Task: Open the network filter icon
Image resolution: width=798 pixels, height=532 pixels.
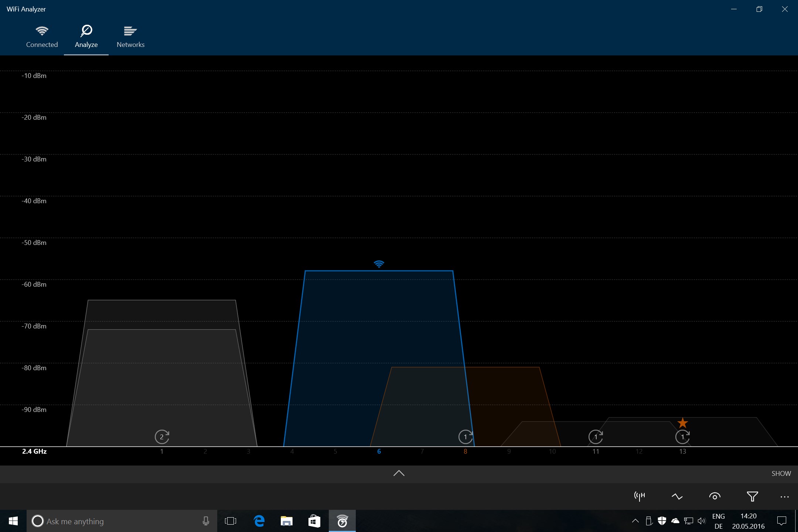Action: coord(753,496)
